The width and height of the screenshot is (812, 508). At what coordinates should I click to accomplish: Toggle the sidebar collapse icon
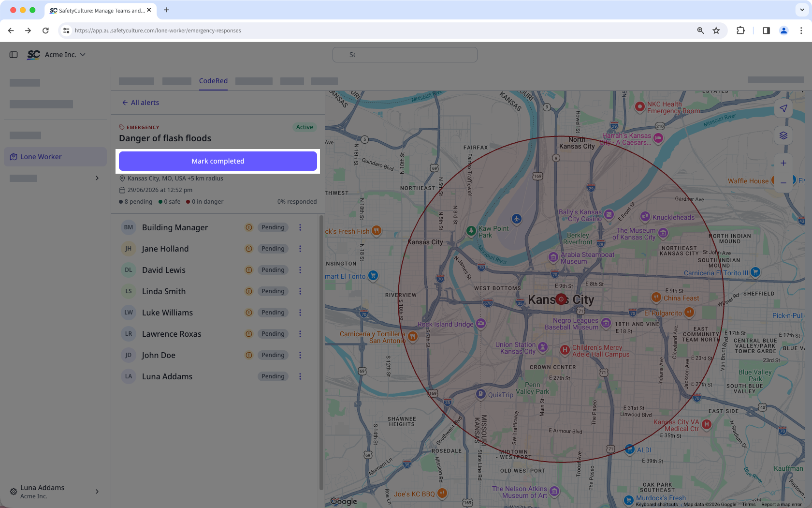click(14, 55)
